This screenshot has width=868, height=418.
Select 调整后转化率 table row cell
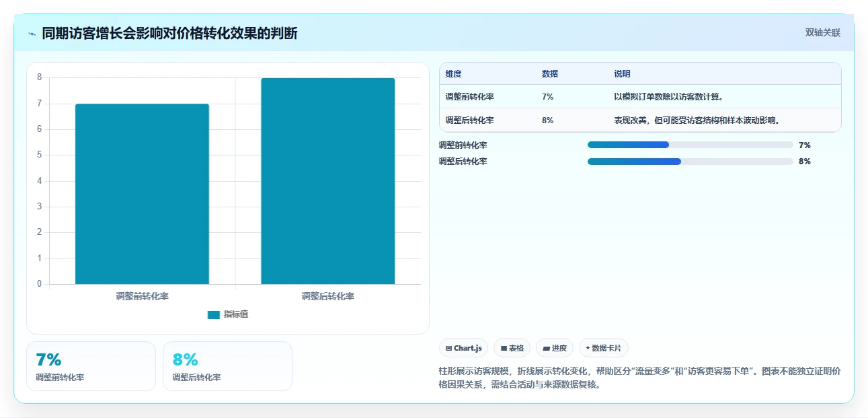point(469,120)
